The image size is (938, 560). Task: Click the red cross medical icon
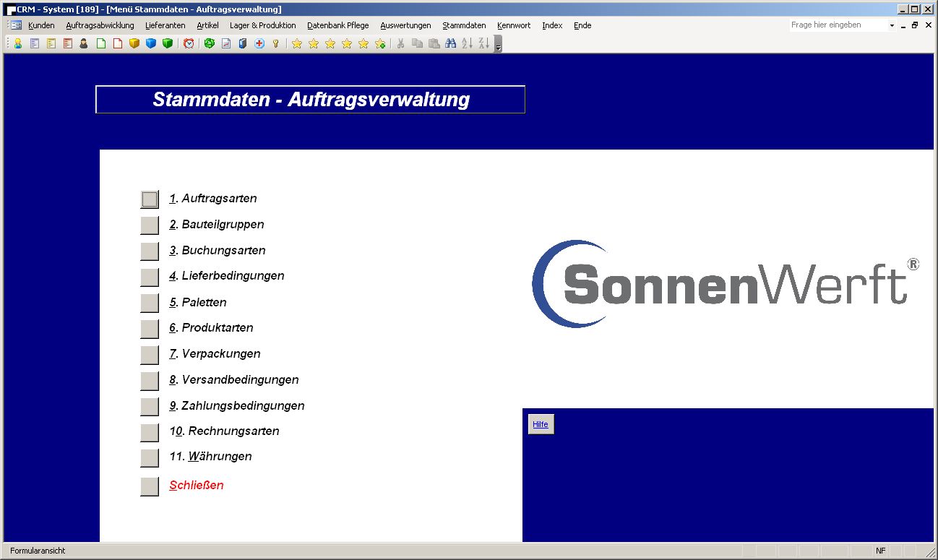pos(259,43)
